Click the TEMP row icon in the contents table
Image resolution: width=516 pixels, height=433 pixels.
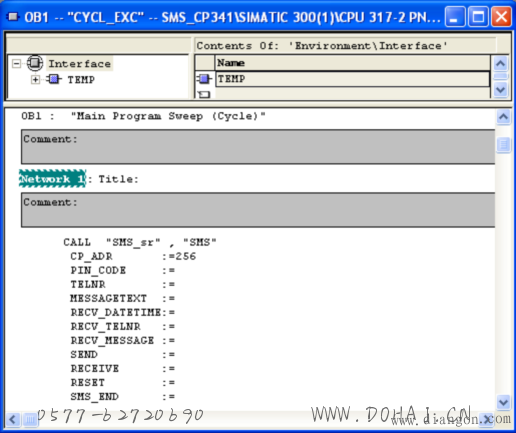pyautogui.click(x=204, y=79)
